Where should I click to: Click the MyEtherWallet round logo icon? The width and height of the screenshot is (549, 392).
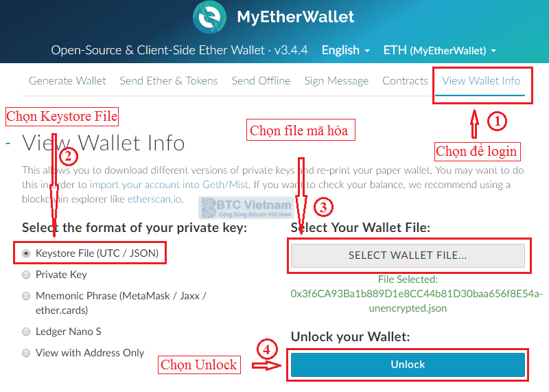click(x=209, y=17)
